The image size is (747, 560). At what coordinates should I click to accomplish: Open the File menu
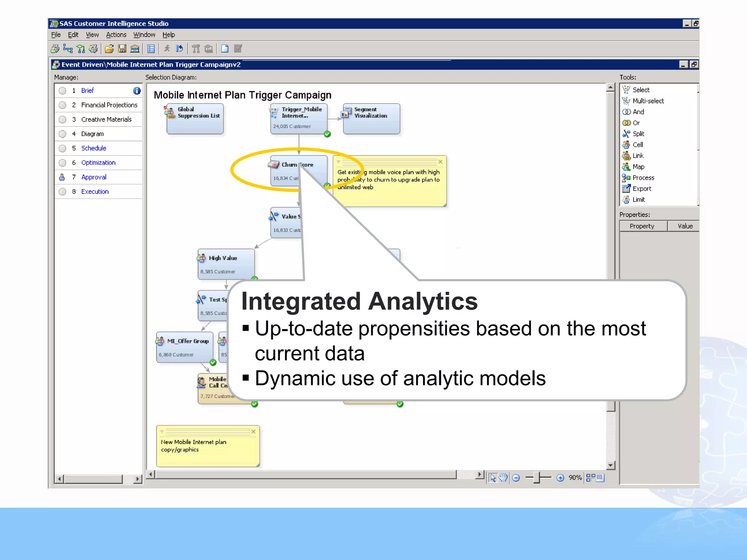click(x=56, y=35)
